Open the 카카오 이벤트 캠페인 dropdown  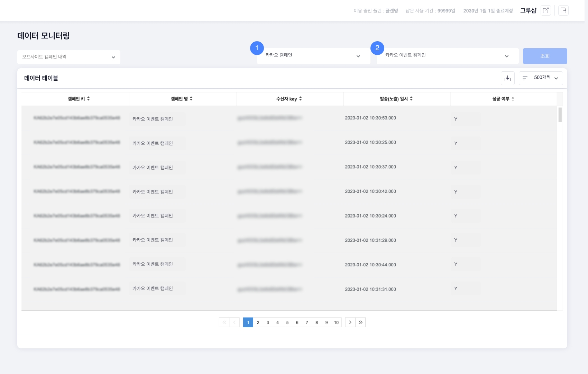tap(447, 56)
